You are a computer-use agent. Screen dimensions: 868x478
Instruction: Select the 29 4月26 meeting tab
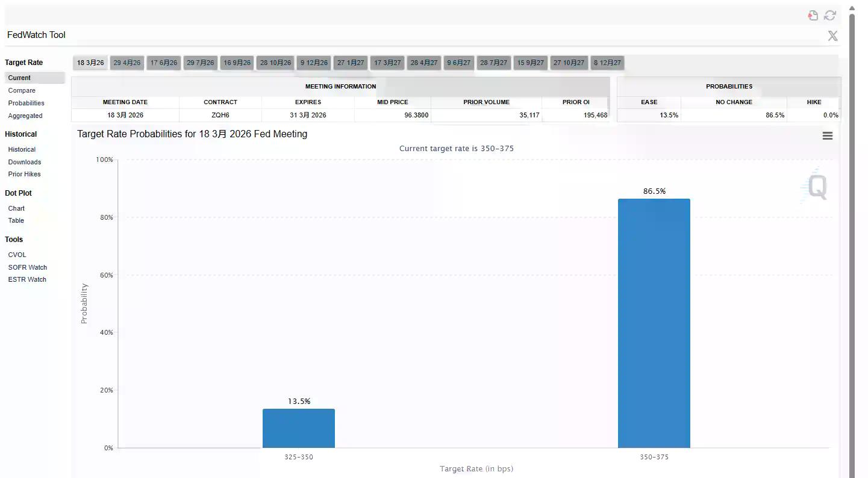coord(127,63)
